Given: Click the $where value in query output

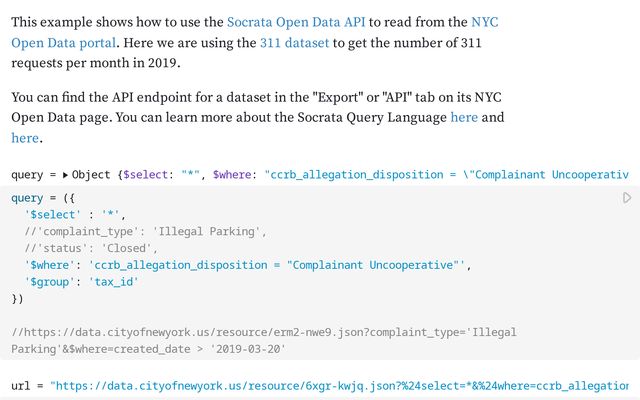Looking at the screenshot, I should click(x=446, y=175).
